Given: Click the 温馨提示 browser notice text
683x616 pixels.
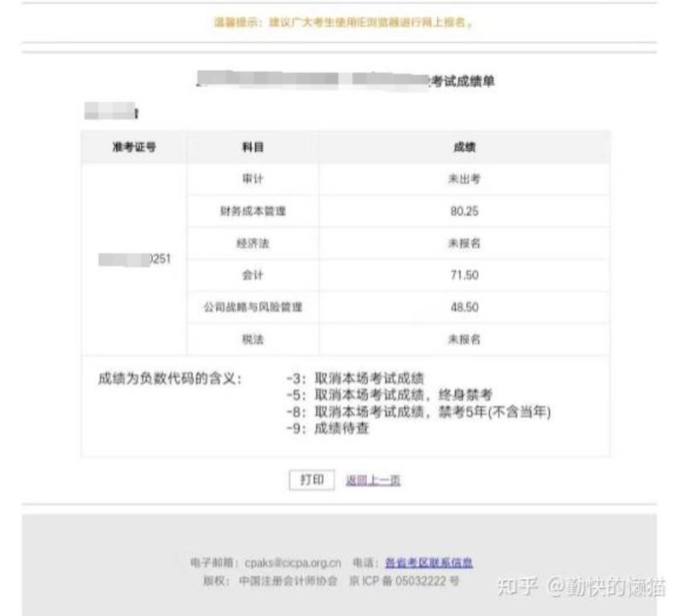Looking at the screenshot, I should coord(343,22).
